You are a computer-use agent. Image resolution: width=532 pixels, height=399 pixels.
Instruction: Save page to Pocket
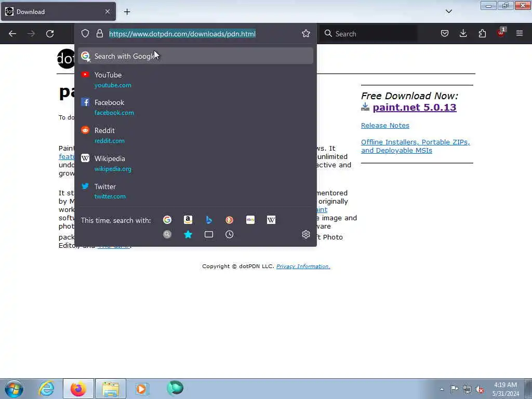pyautogui.click(x=445, y=34)
